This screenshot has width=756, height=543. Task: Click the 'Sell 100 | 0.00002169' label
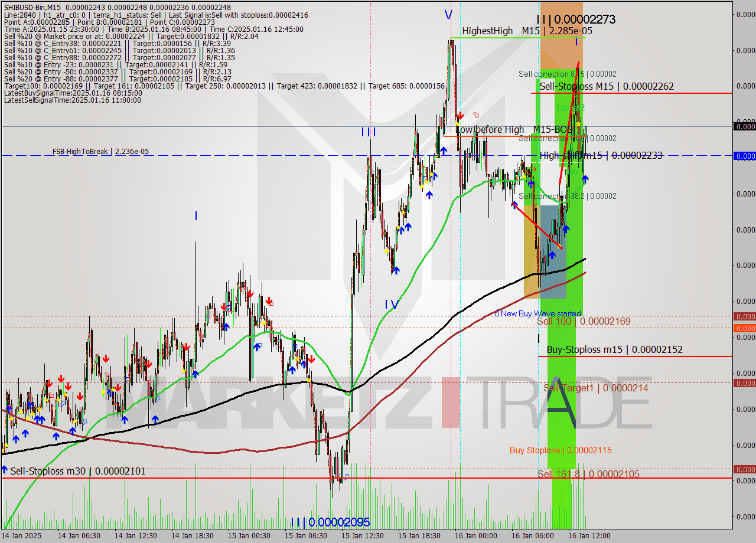(584, 321)
